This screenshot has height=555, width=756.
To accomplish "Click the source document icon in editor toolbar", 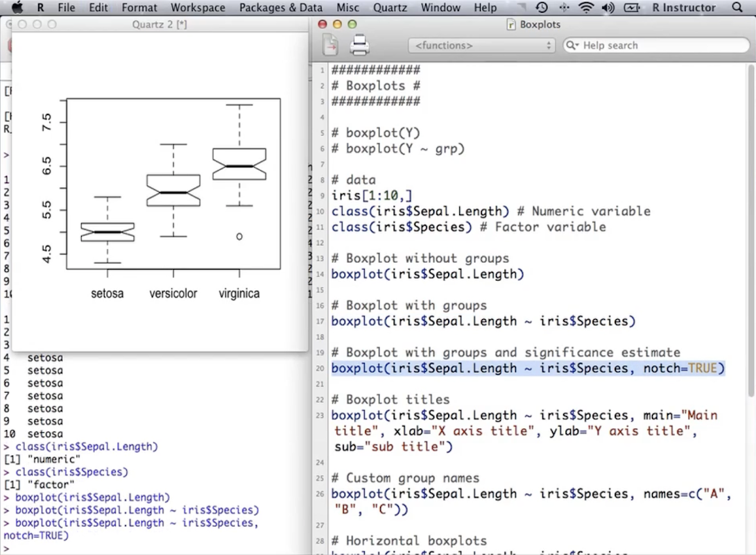I will tap(330, 45).
